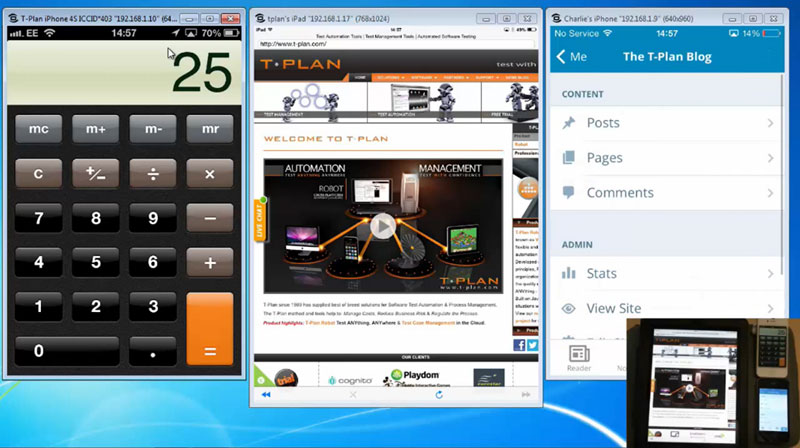This screenshot has width=800, height=448.
Task: Tap the orange equals key
Action: point(210,329)
